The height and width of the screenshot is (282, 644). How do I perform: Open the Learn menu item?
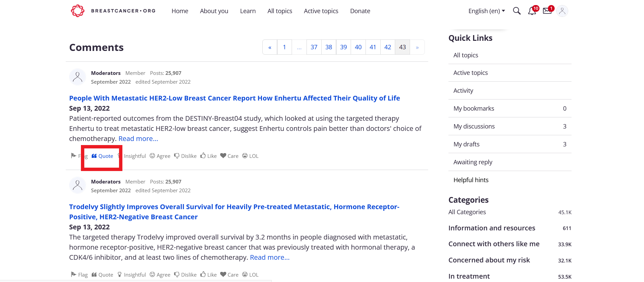click(x=248, y=11)
